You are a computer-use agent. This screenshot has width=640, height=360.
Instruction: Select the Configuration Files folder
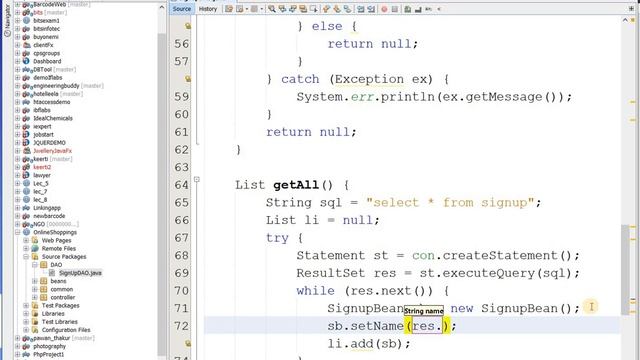coord(66,330)
